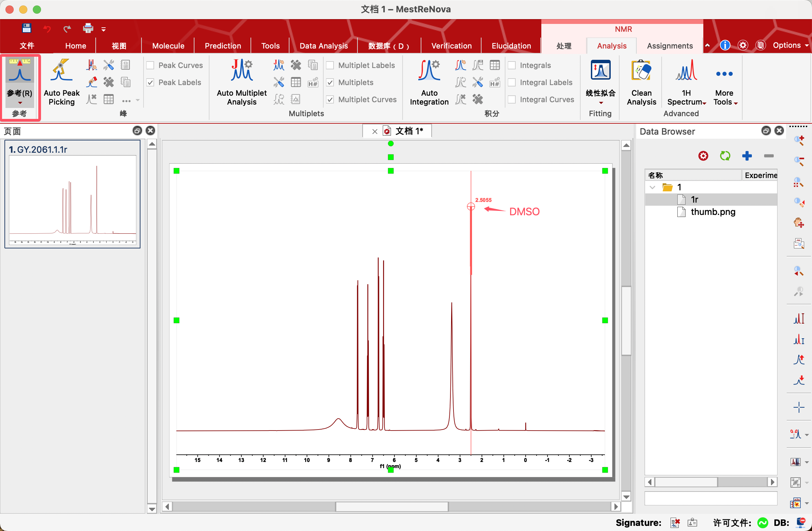Enable the Integral Labels checkbox
This screenshot has width=812, height=531.
click(x=512, y=82)
